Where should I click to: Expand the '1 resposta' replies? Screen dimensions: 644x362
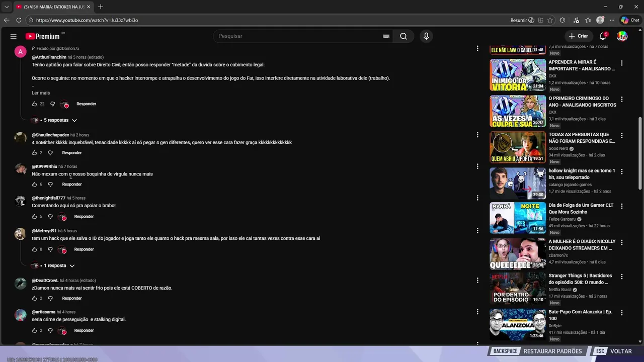coord(53,265)
